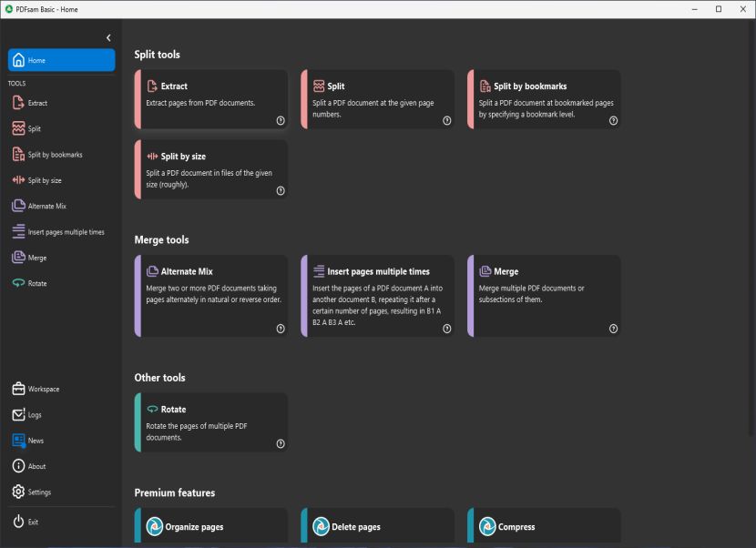Click the help icon on Split by size card
This screenshot has height=548, width=756.
pos(281,191)
